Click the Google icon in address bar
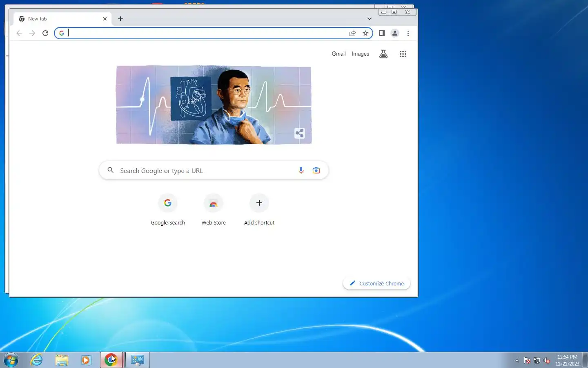The width and height of the screenshot is (588, 368). 62,33
